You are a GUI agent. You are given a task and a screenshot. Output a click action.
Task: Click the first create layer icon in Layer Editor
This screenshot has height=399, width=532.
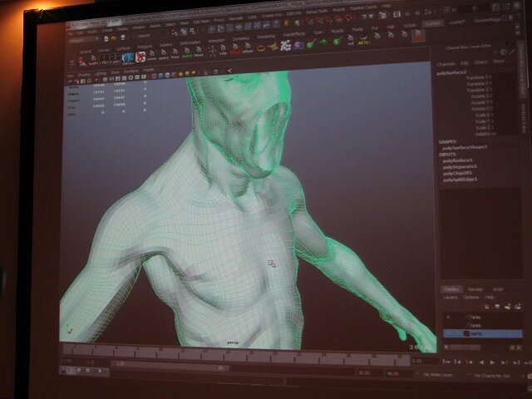pos(486,307)
